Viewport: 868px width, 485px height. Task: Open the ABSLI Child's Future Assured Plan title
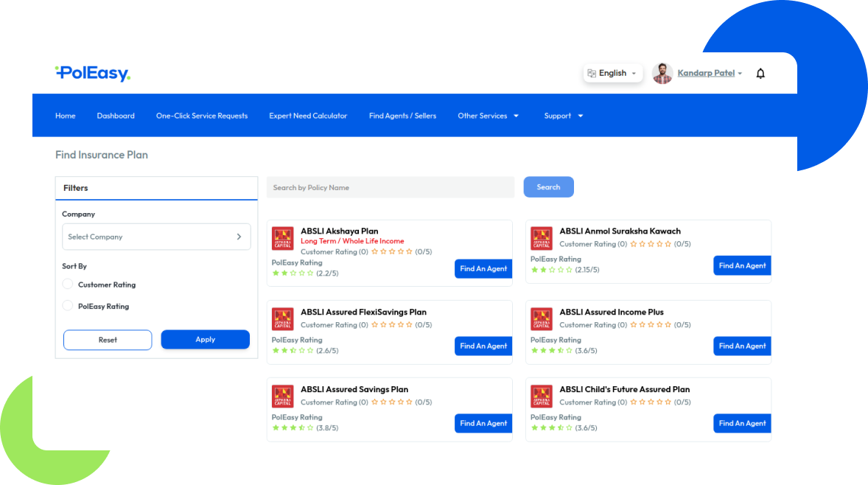(x=624, y=389)
